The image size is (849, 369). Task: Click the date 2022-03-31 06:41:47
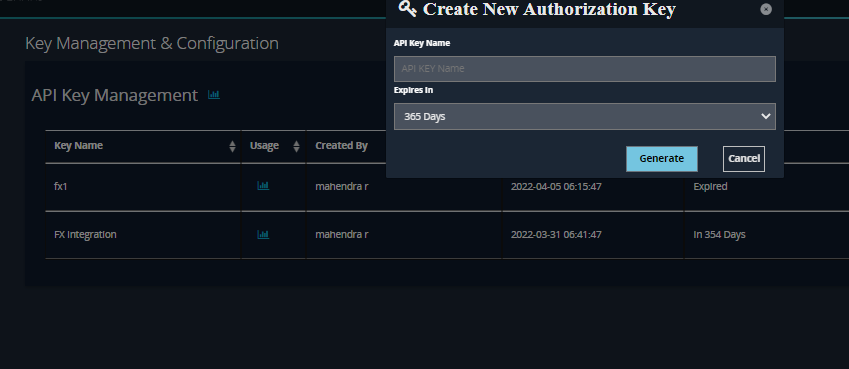(x=556, y=235)
